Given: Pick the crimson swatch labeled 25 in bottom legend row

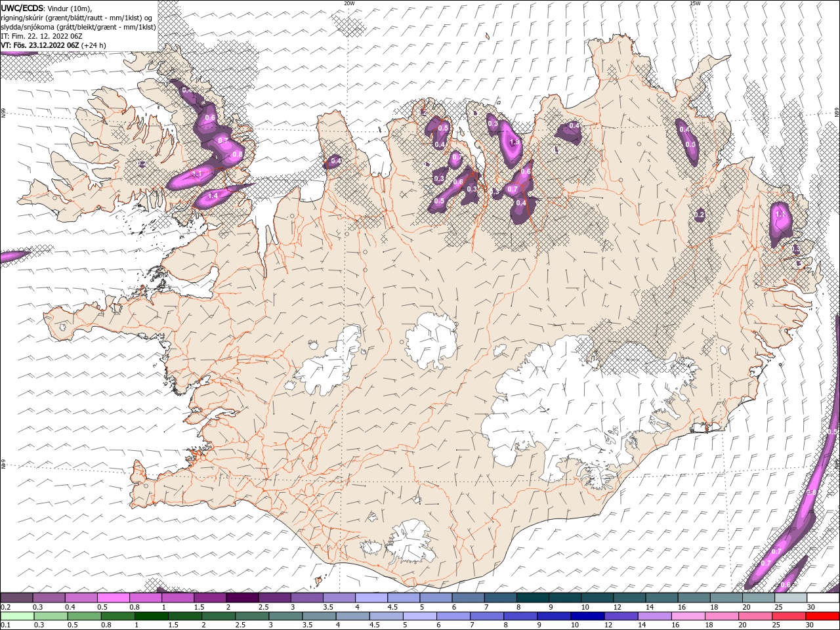Looking at the screenshot, I should coord(788,616).
